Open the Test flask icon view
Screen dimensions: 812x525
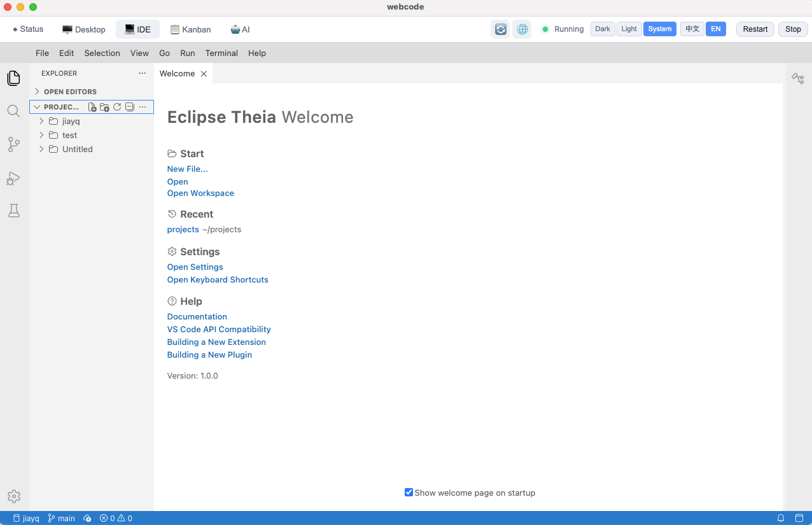pos(13,211)
